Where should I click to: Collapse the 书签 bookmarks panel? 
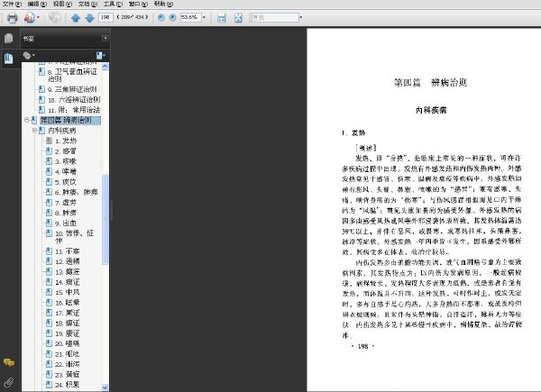pos(105,38)
